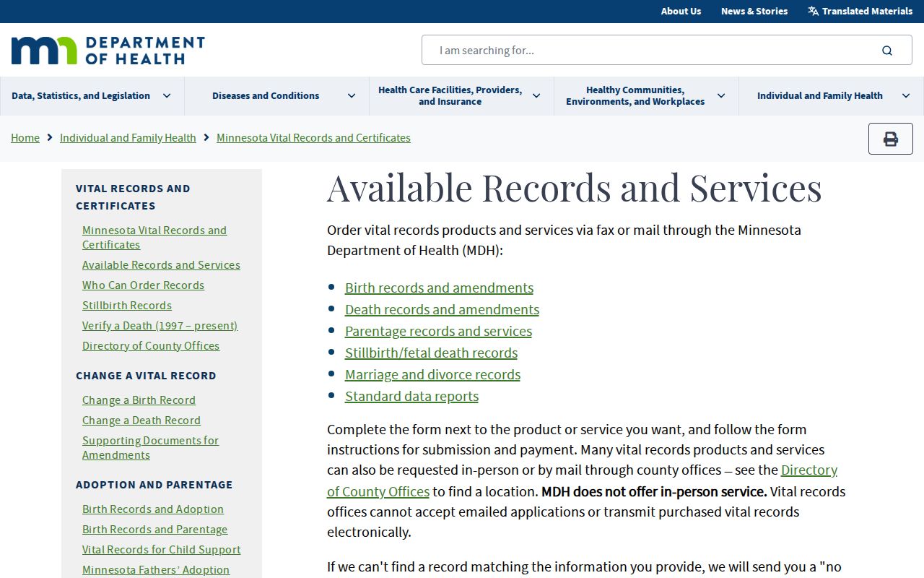This screenshot has width=924, height=578.
Task: Open Death records and amendments link
Action: point(442,309)
